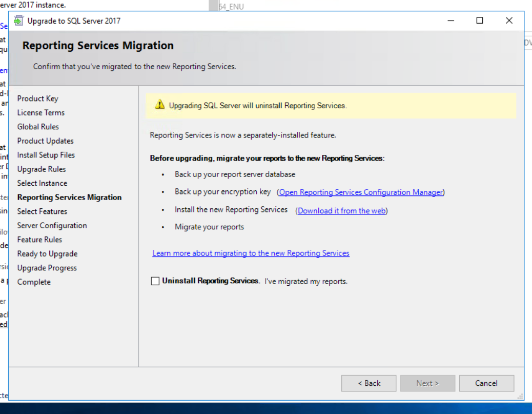
Task: Select Upgrade Rules step
Action: (42, 169)
